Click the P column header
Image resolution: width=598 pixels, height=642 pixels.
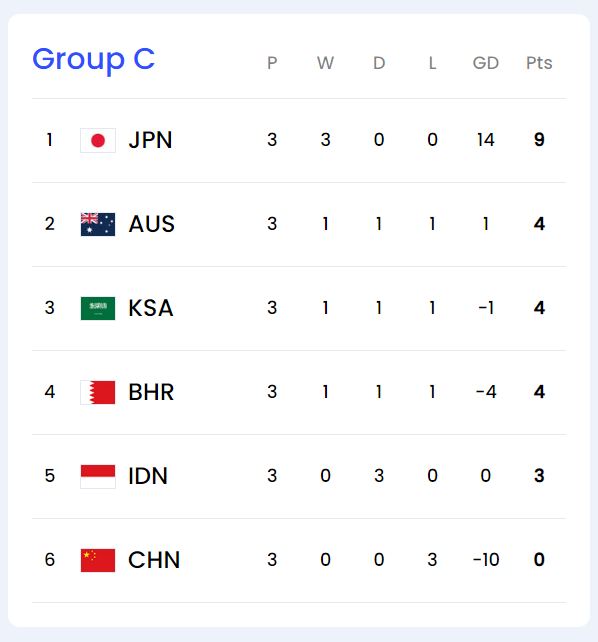[272, 63]
